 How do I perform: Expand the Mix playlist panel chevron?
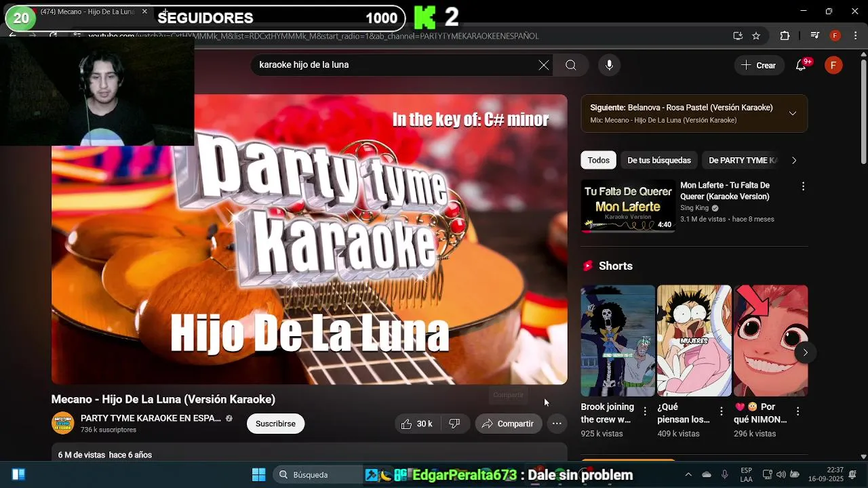(793, 113)
